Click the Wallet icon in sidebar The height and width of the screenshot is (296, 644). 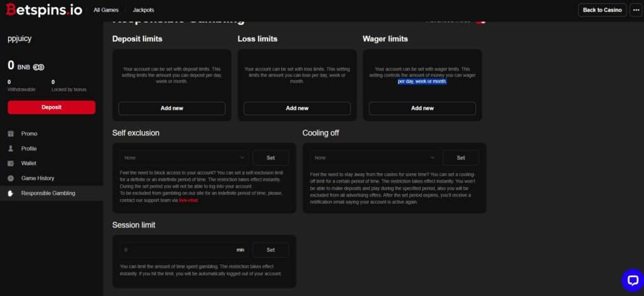[x=10, y=163]
